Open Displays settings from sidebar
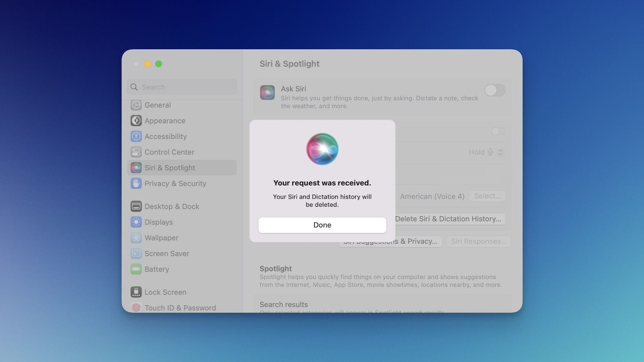Viewport: 644px width, 362px height. tap(136, 222)
